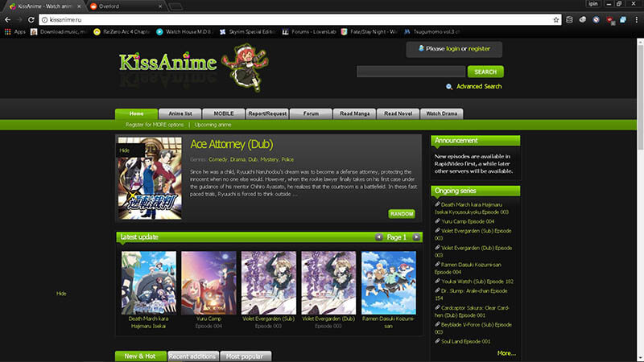This screenshot has width=644, height=362.
Task: Click the KissAnime logo
Action: [167, 63]
